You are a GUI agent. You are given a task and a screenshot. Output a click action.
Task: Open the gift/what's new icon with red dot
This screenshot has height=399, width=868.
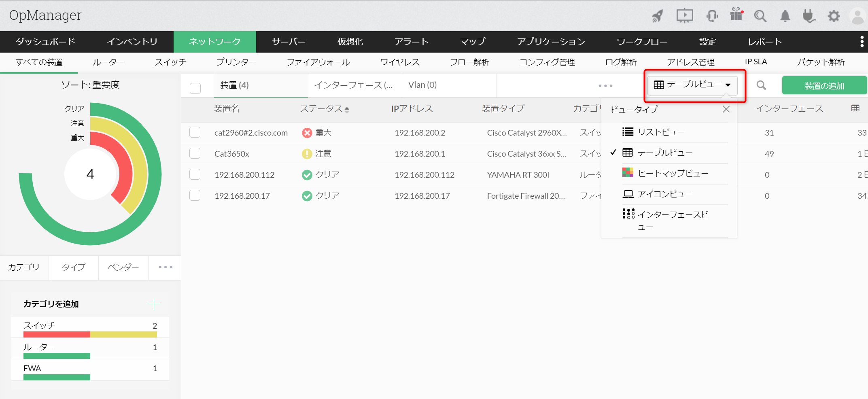click(736, 15)
